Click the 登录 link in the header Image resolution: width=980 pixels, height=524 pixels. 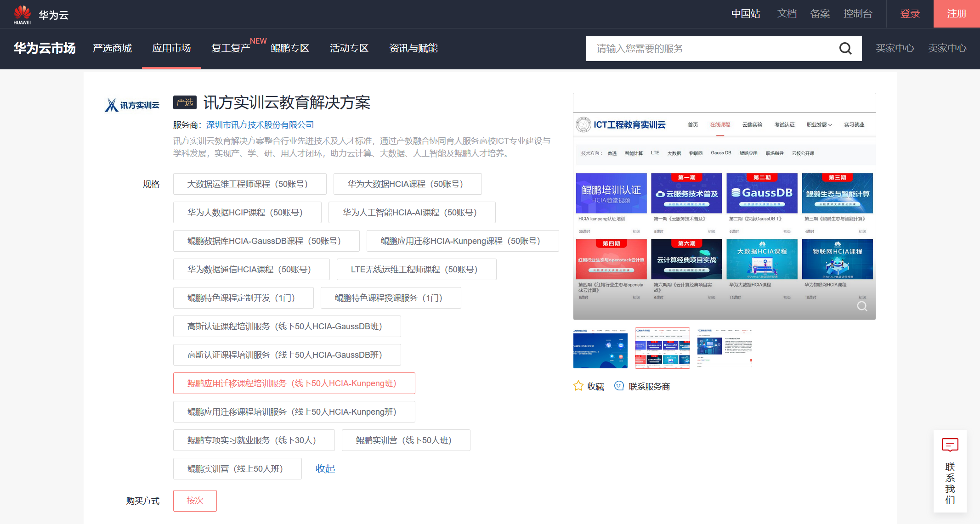(910, 14)
